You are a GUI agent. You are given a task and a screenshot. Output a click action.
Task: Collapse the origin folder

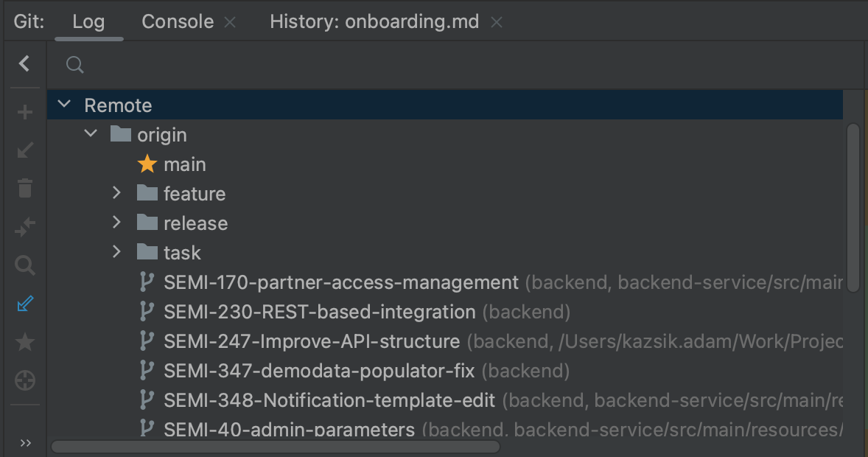pyautogui.click(x=90, y=134)
